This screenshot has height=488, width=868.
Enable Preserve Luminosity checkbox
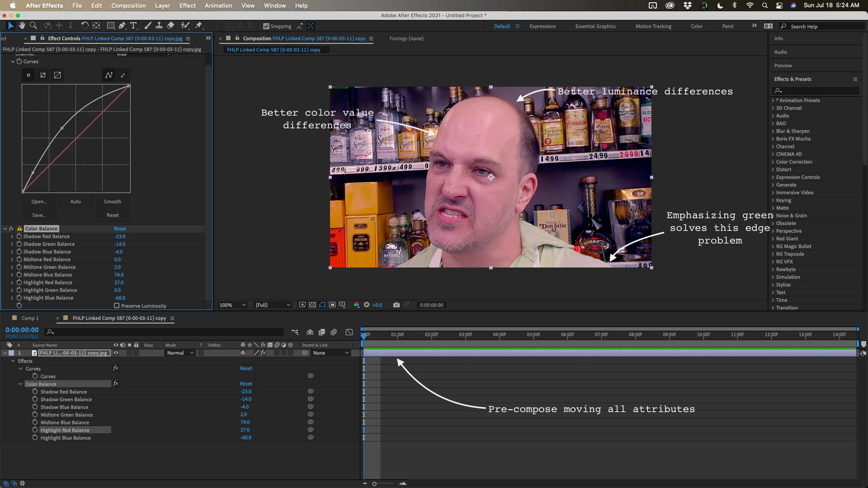117,306
